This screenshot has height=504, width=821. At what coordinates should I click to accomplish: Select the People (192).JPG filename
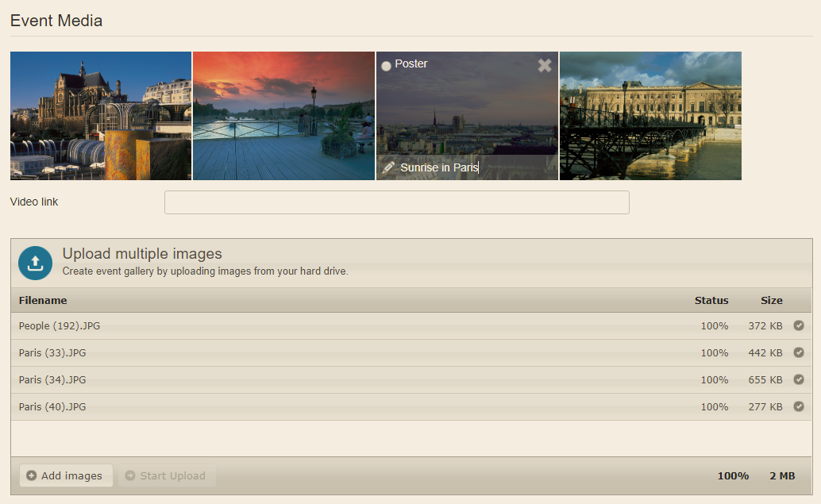(60, 326)
